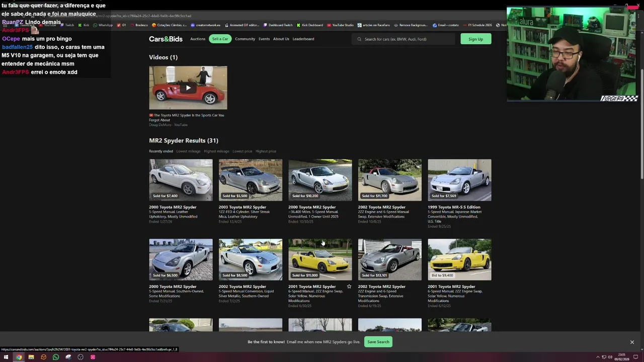Open OBS Studio from the taskbar
The width and height of the screenshot is (644, 362).
(80, 357)
